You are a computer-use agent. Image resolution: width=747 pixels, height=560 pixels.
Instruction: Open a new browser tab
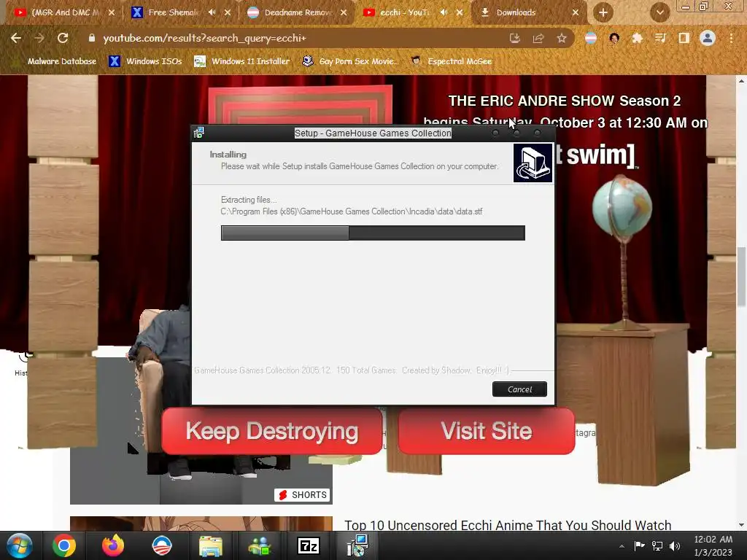(x=603, y=13)
